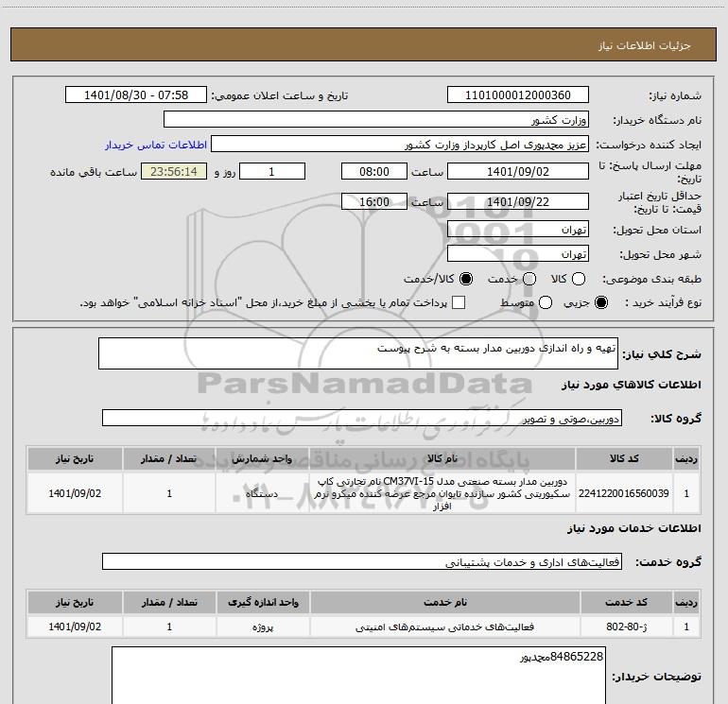Click the واحد اندازه گیری column header
The image size is (728, 704).
(263, 602)
